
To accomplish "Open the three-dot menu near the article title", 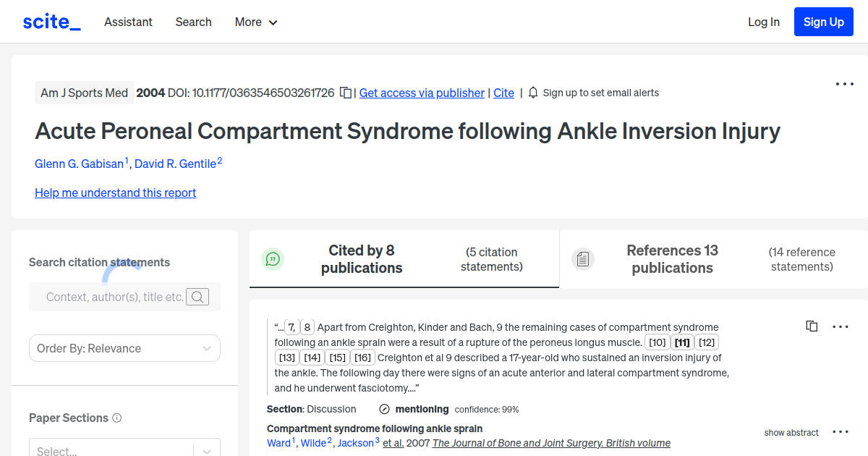I will click(x=844, y=84).
